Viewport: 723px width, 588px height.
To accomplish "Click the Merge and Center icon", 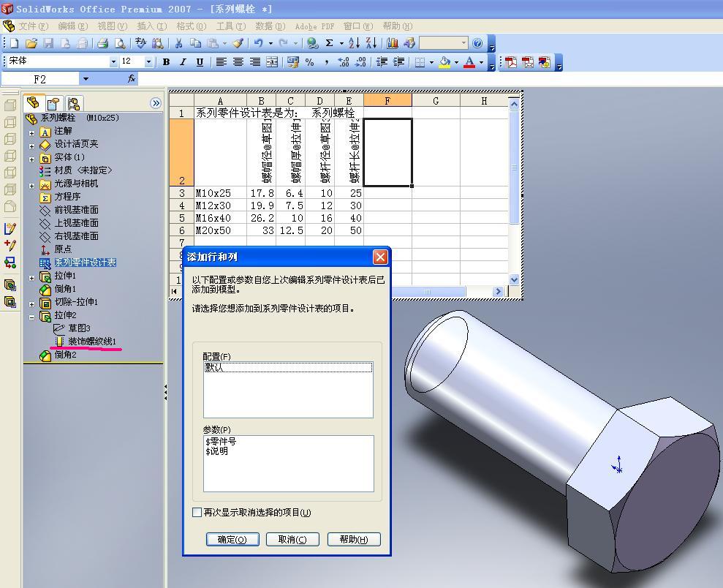I will (x=272, y=61).
